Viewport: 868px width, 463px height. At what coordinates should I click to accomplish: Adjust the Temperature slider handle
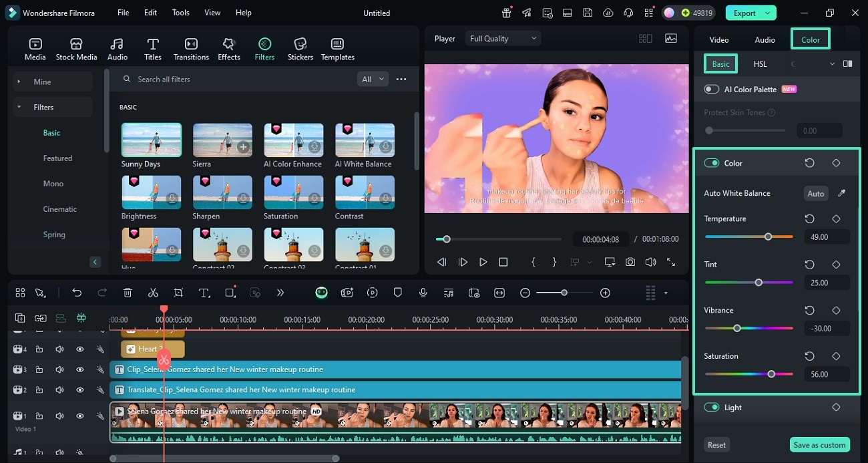coord(768,237)
